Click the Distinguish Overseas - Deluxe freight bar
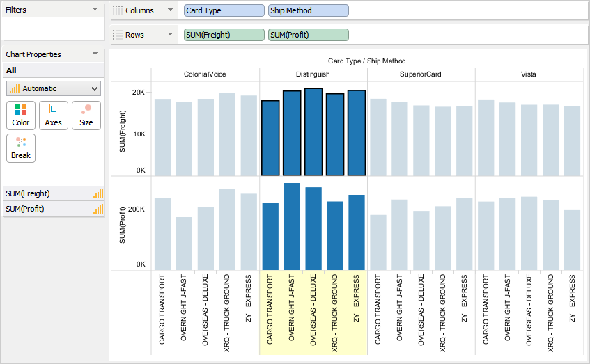 tap(313, 132)
